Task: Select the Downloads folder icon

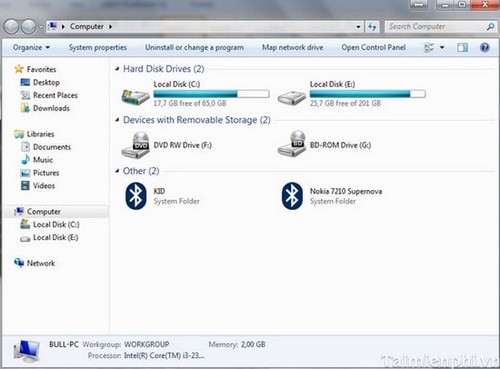Action: point(25,108)
